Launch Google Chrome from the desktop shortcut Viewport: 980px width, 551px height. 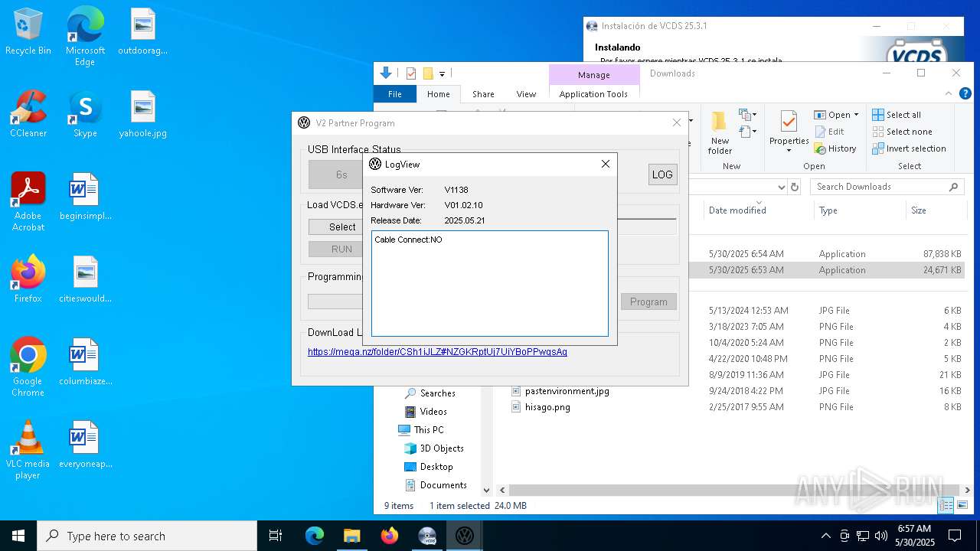(x=28, y=367)
